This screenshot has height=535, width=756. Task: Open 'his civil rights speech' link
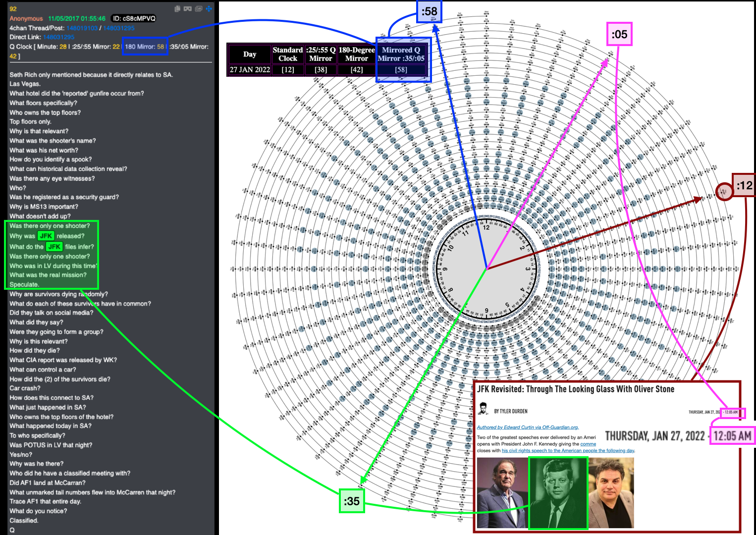point(568,451)
